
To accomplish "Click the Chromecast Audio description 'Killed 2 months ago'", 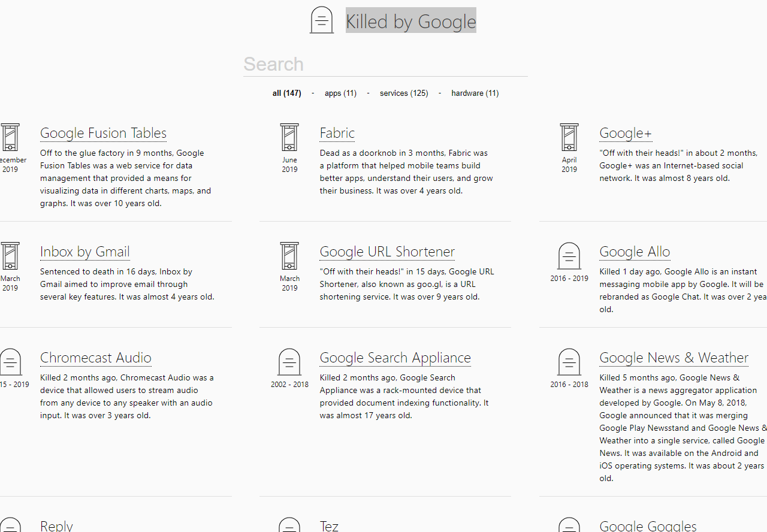I will [127, 397].
